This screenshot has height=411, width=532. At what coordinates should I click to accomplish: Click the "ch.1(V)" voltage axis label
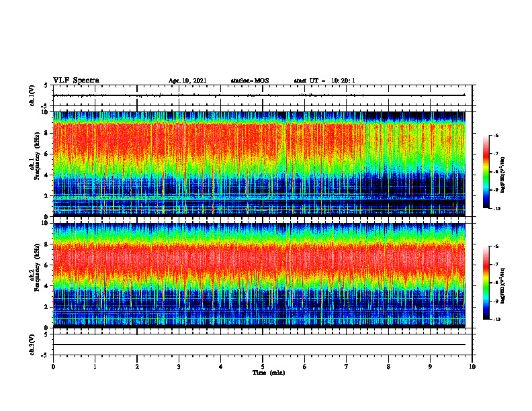[32, 95]
